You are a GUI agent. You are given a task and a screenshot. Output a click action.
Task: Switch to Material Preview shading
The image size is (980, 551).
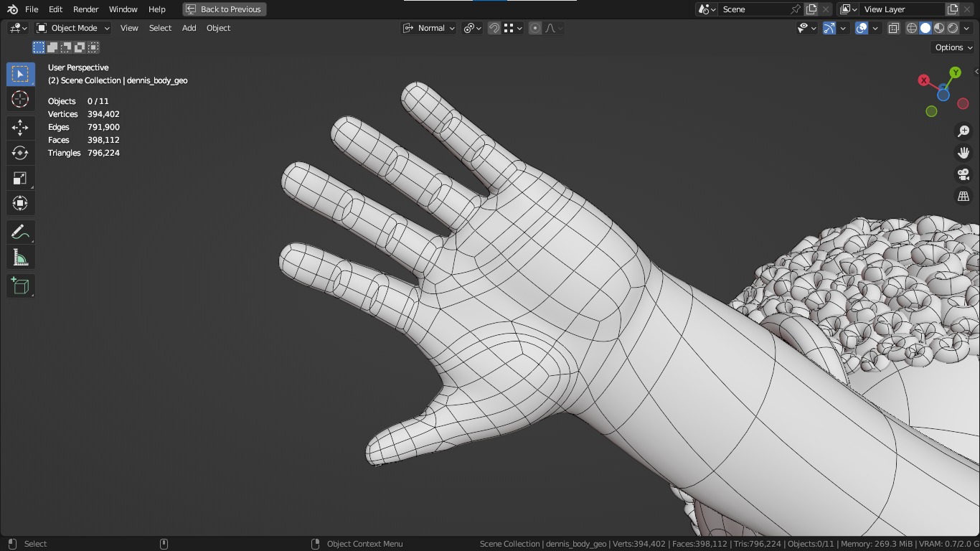pos(939,28)
